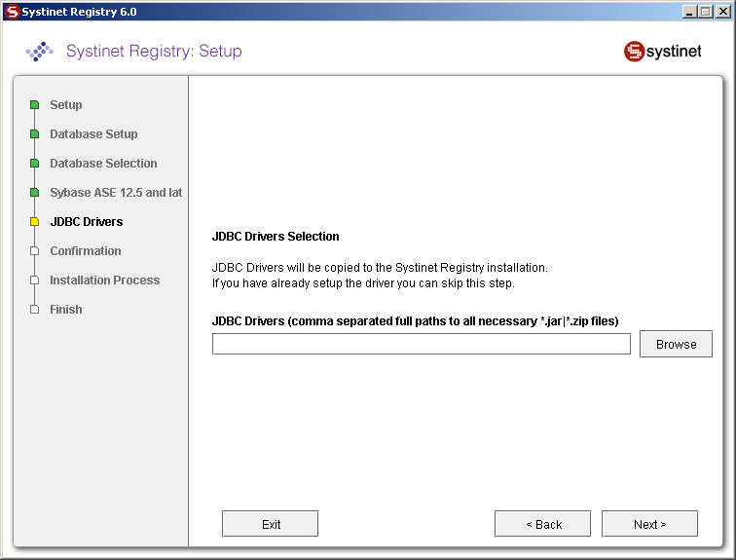Click the green marker beside Setup step

(x=34, y=104)
